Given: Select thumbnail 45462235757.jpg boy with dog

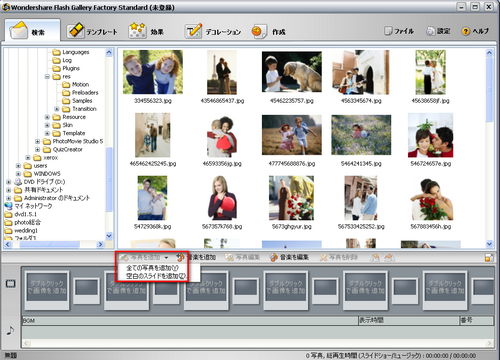Looking at the screenshot, I should coord(292,72).
